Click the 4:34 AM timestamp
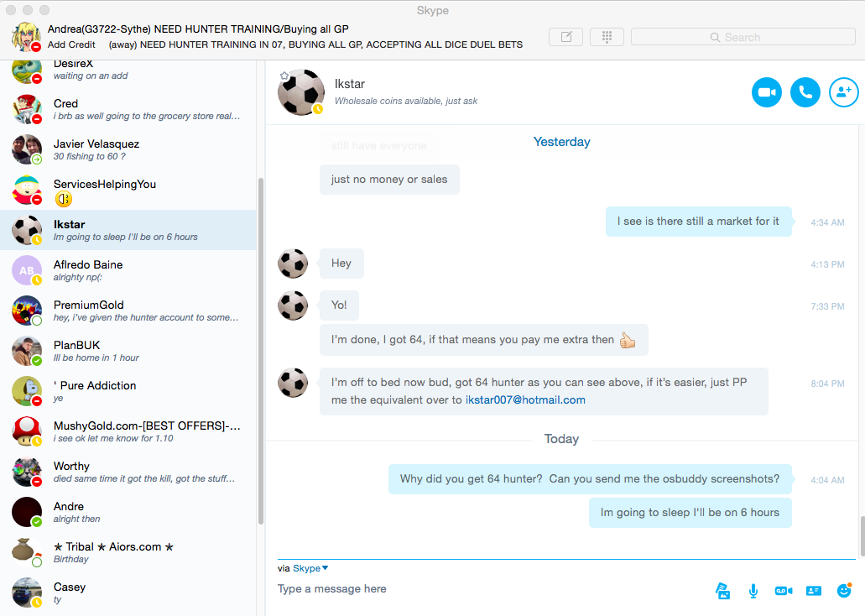This screenshot has height=616, width=865. click(x=827, y=222)
